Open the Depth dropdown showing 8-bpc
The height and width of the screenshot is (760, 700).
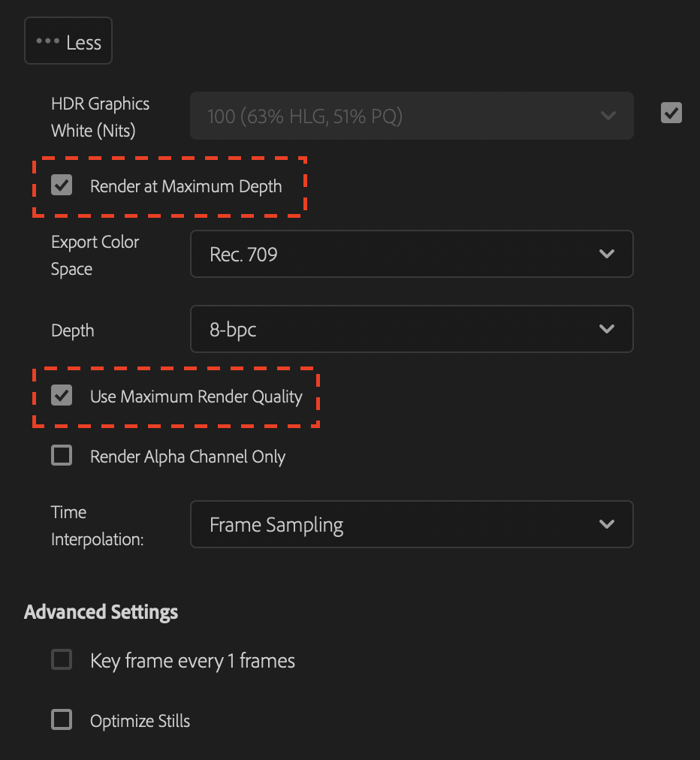(x=412, y=329)
